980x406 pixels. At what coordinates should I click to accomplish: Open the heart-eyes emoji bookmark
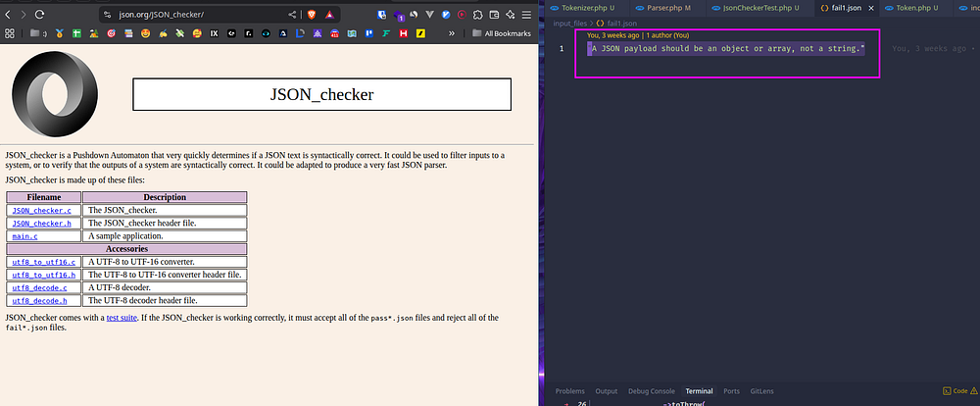tap(146, 33)
